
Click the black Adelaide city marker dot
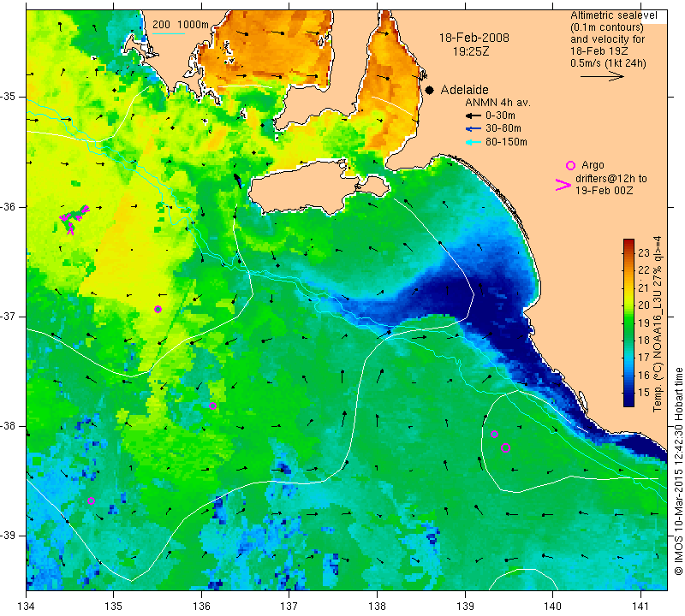430,90
